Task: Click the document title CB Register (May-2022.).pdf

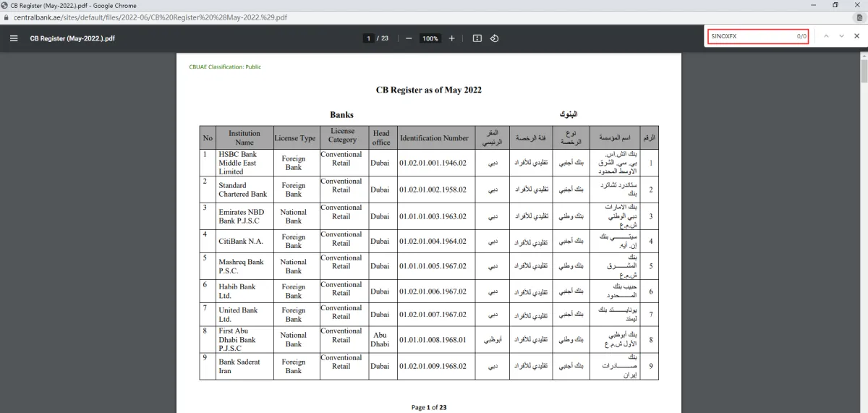Action: click(x=72, y=38)
